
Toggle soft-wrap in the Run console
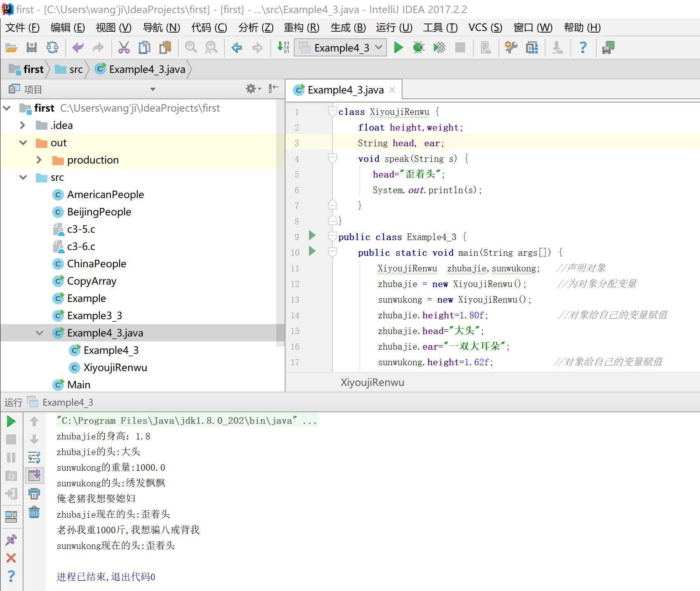[x=34, y=457]
